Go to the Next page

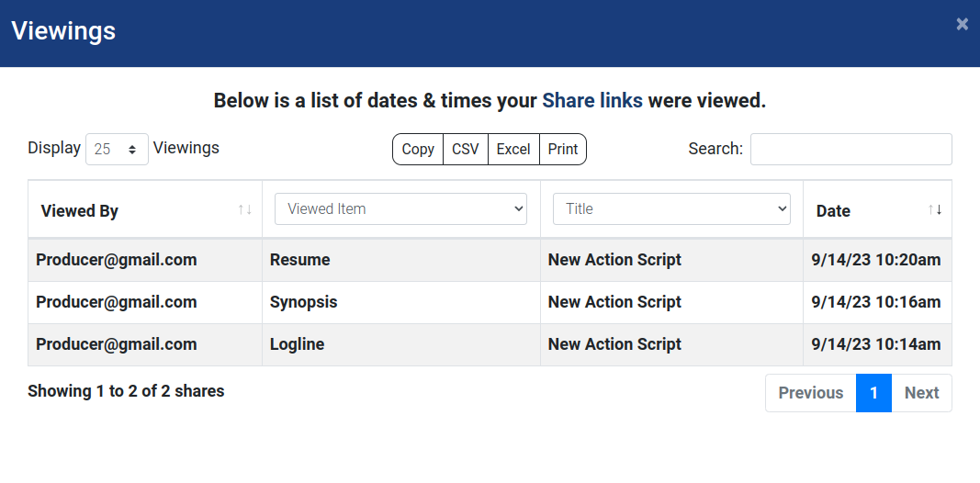point(921,393)
